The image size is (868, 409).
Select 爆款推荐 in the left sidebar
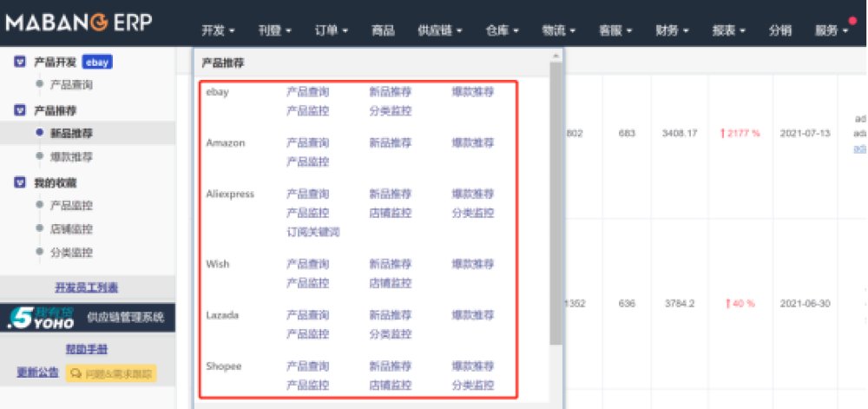tap(71, 156)
